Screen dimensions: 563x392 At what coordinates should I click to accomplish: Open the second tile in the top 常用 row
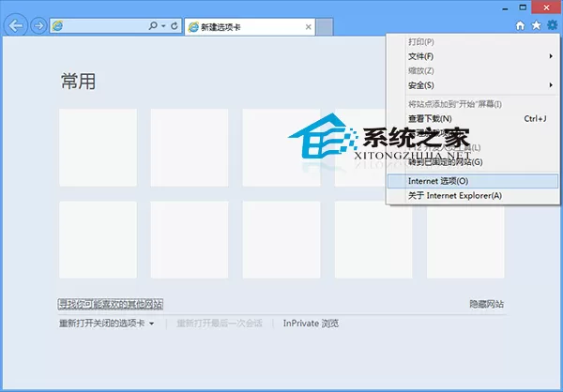point(190,147)
